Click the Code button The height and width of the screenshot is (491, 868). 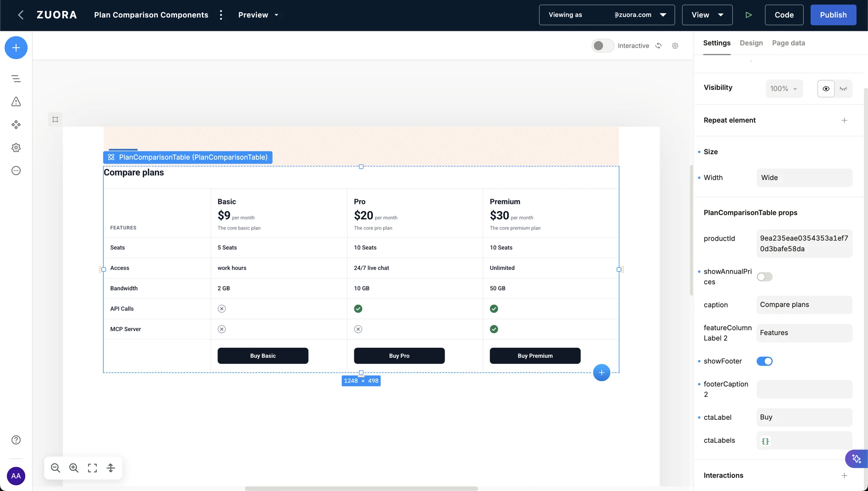(x=784, y=15)
